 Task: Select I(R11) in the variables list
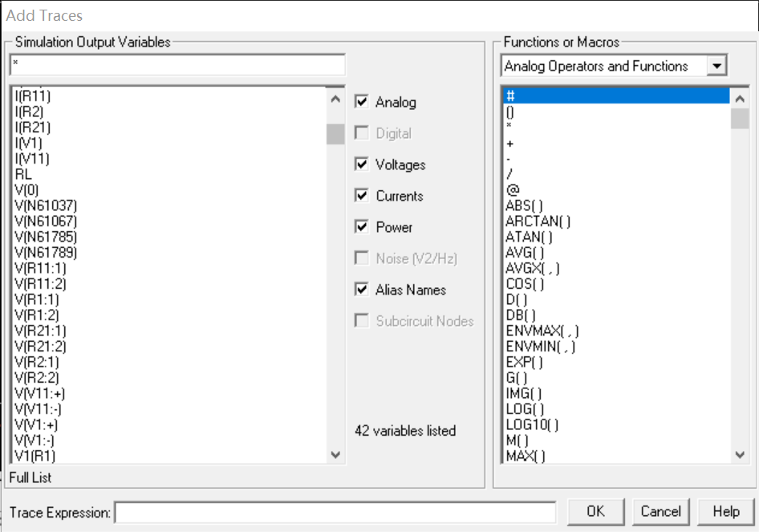(33, 95)
